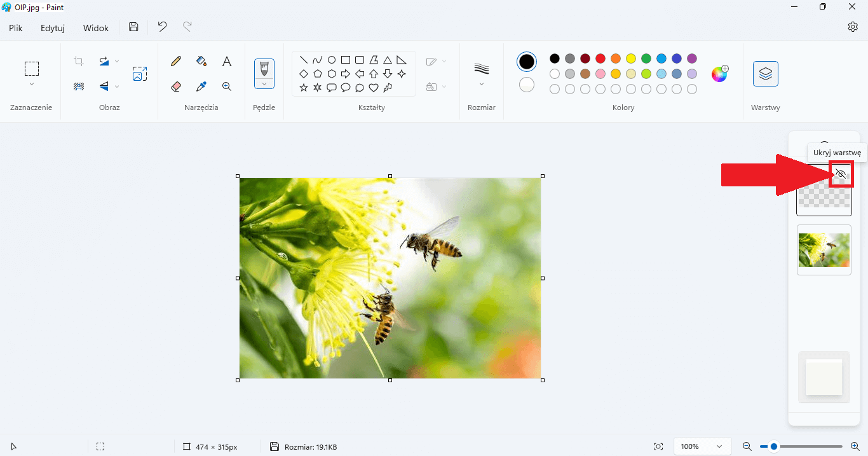Click the background color layer tile

coord(824,377)
